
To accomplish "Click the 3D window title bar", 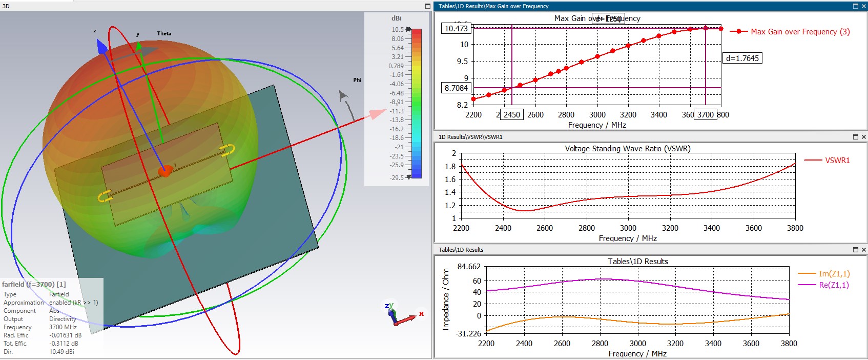I will tap(216, 6).
